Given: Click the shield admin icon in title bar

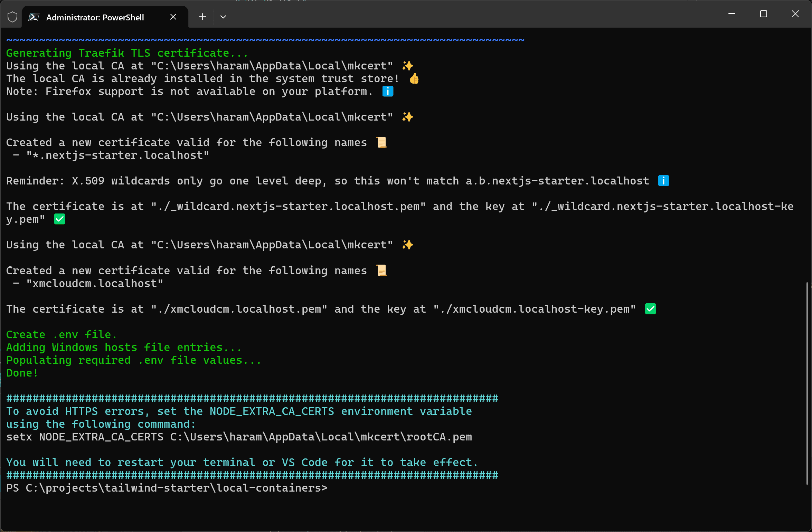Looking at the screenshot, I should click(x=12, y=17).
